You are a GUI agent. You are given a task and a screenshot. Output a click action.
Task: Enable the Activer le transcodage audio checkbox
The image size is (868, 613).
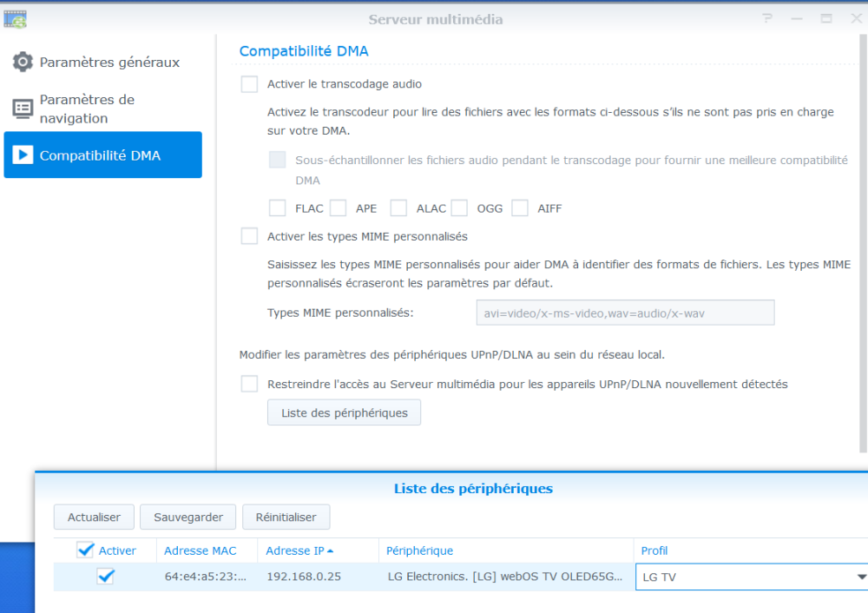pyautogui.click(x=249, y=84)
